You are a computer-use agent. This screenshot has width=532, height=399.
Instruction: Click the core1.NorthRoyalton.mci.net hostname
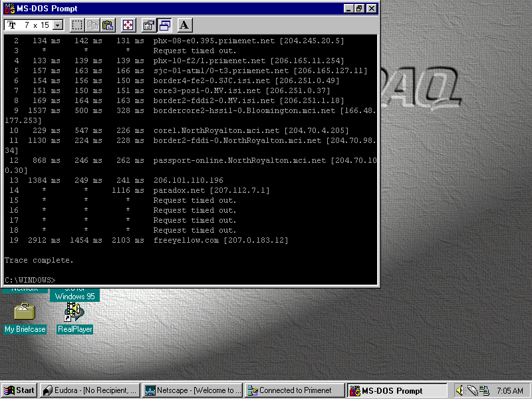[216, 130]
